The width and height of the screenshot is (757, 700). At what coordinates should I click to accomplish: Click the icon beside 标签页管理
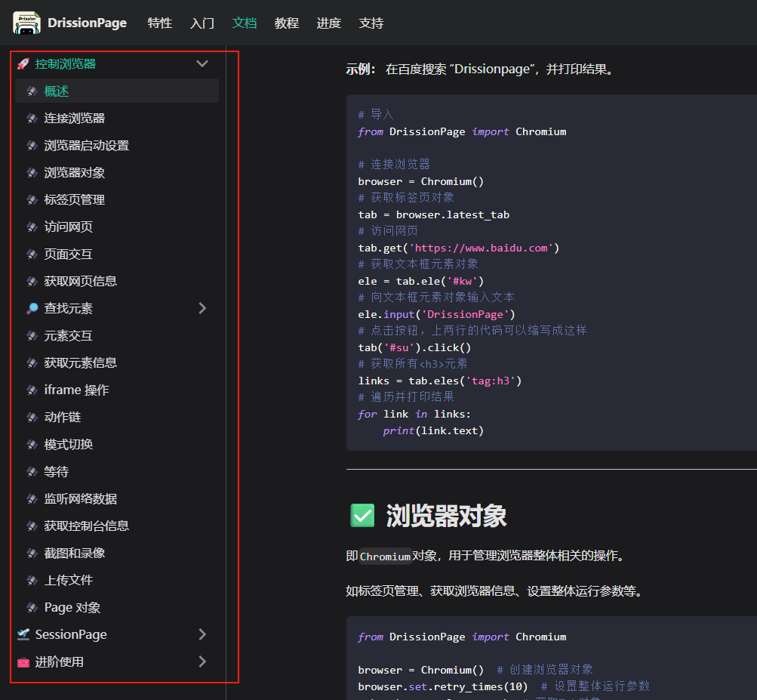tap(32, 199)
